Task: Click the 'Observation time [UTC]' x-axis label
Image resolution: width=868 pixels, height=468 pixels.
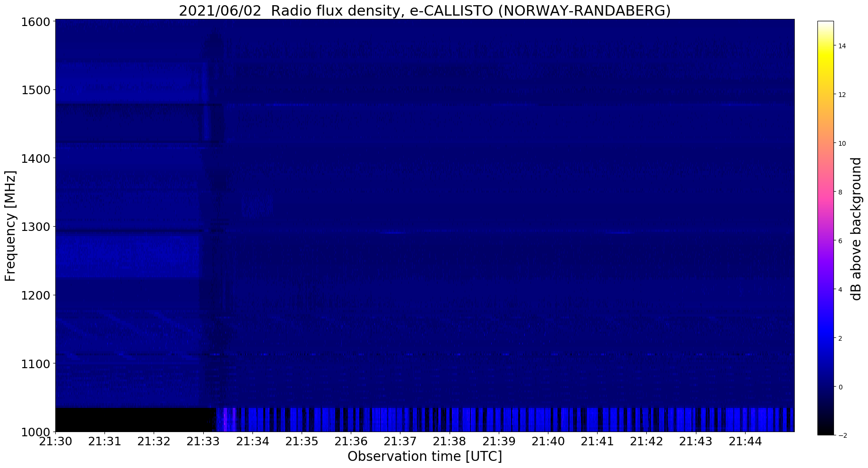Action: click(425, 457)
